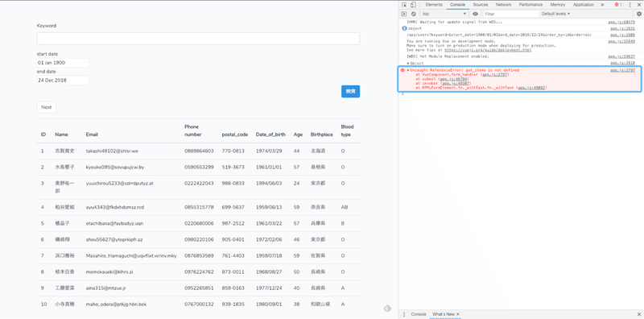Viewport: 644px width, 319px height.
Task: Show the console sidebar icon
Action: tap(404, 14)
